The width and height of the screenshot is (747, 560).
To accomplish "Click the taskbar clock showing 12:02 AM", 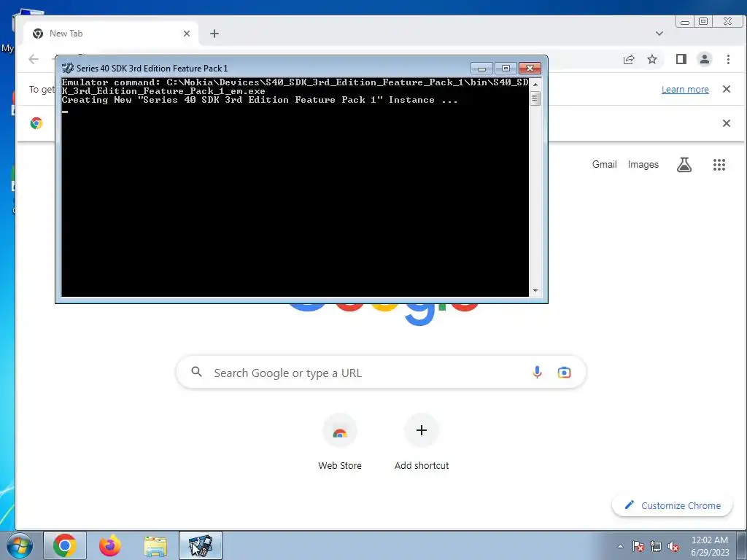I will coord(710,546).
